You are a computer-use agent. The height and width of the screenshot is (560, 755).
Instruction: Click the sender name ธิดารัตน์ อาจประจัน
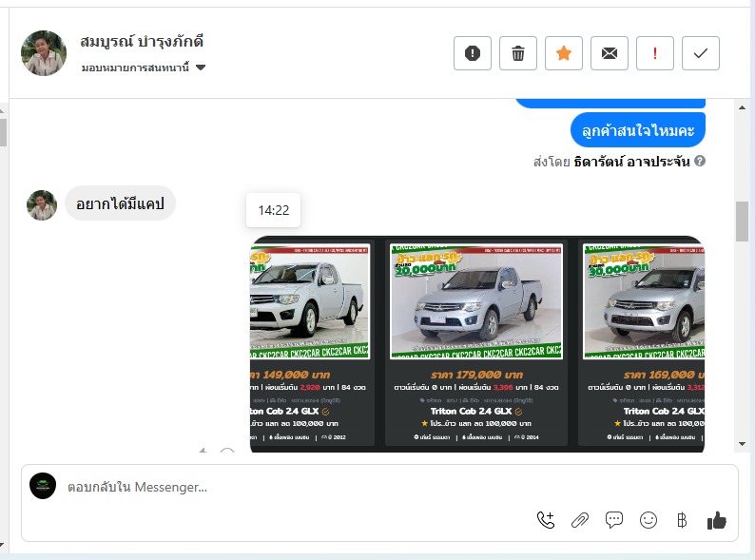pyautogui.click(x=631, y=162)
